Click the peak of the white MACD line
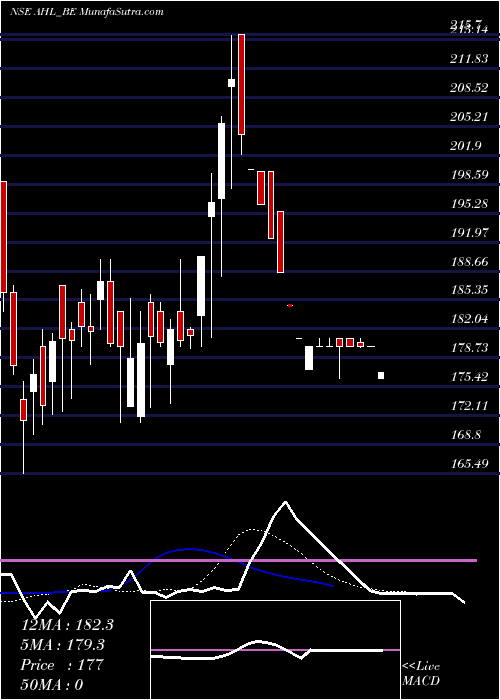 click(x=285, y=502)
